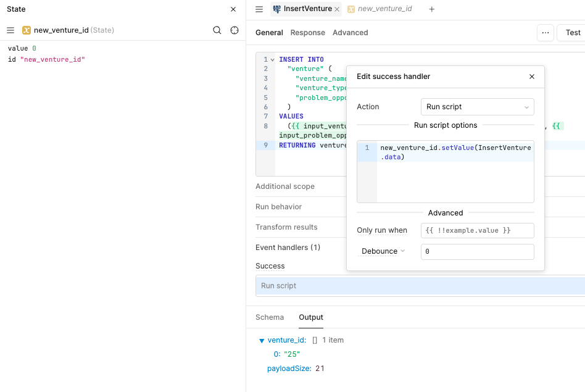
Task: Switch to new_venture_id tab
Action: click(384, 9)
